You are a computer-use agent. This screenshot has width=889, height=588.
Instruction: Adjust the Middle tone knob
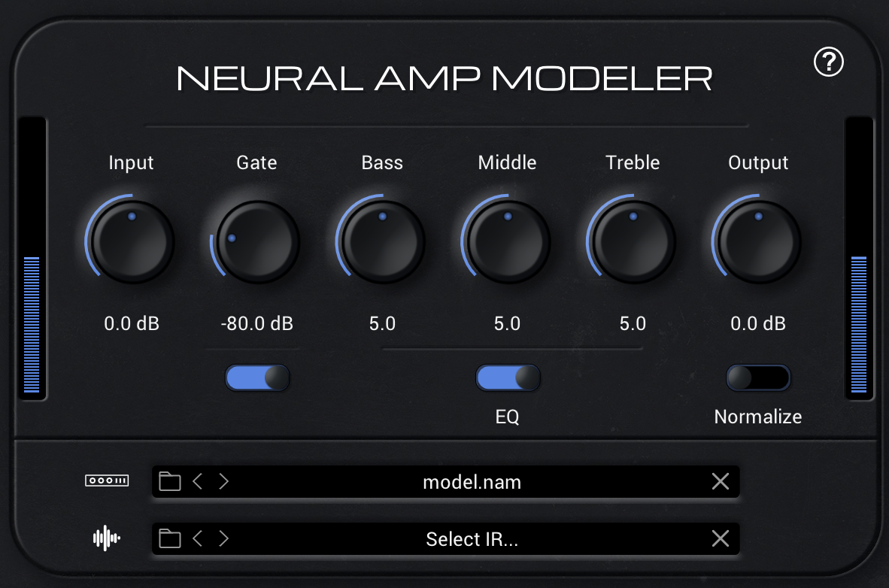(x=507, y=239)
